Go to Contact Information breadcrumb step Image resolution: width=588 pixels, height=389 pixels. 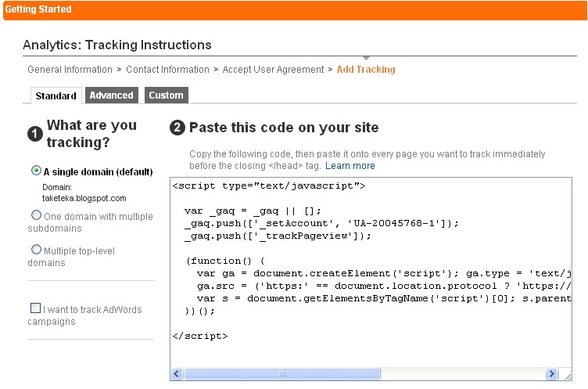pyautogui.click(x=167, y=70)
